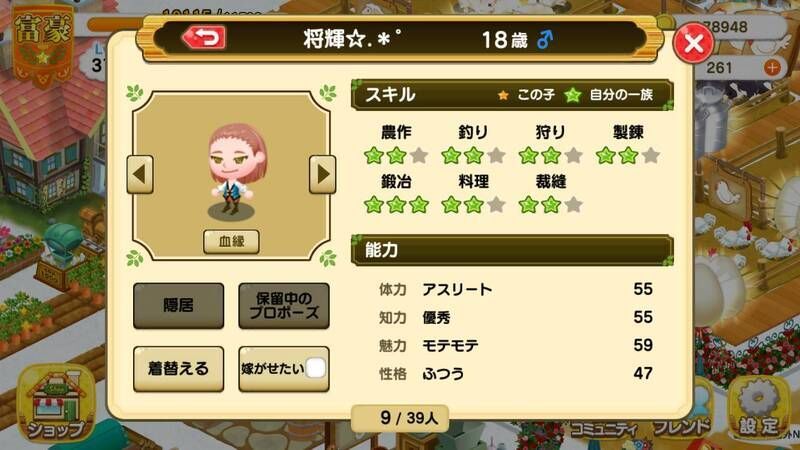Click the character avatar portrait
The height and width of the screenshot is (450, 800).
(x=231, y=171)
